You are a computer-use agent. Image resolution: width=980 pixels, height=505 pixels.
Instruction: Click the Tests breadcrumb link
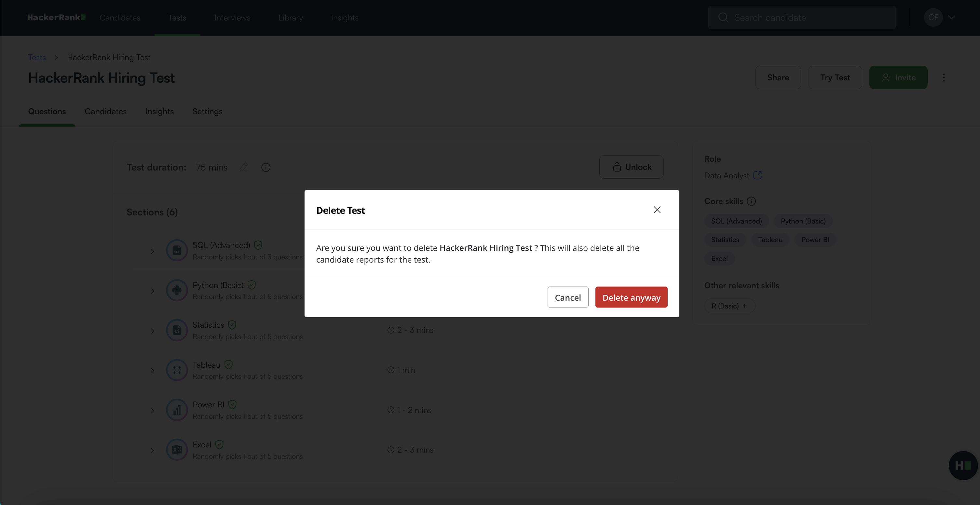[37, 58]
